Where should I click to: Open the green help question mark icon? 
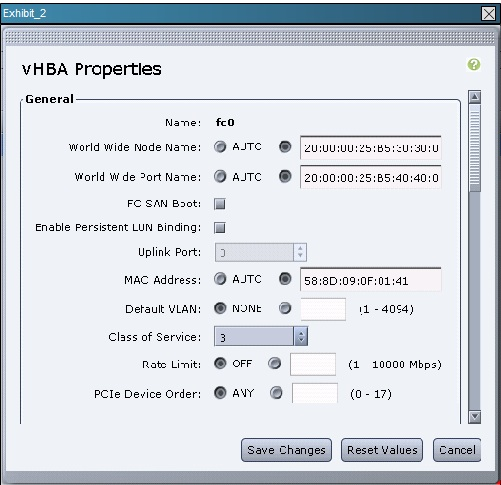(474, 64)
